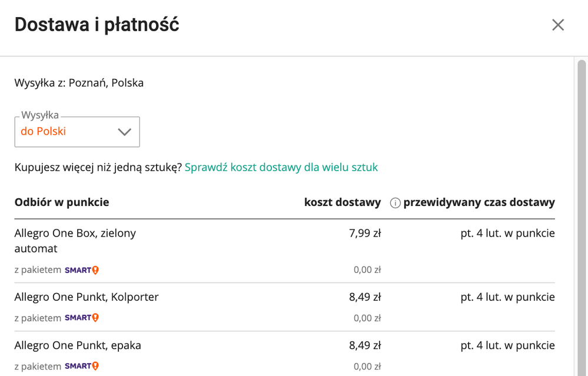Click pt. 4 lut. w punkcie for epaka

point(508,345)
